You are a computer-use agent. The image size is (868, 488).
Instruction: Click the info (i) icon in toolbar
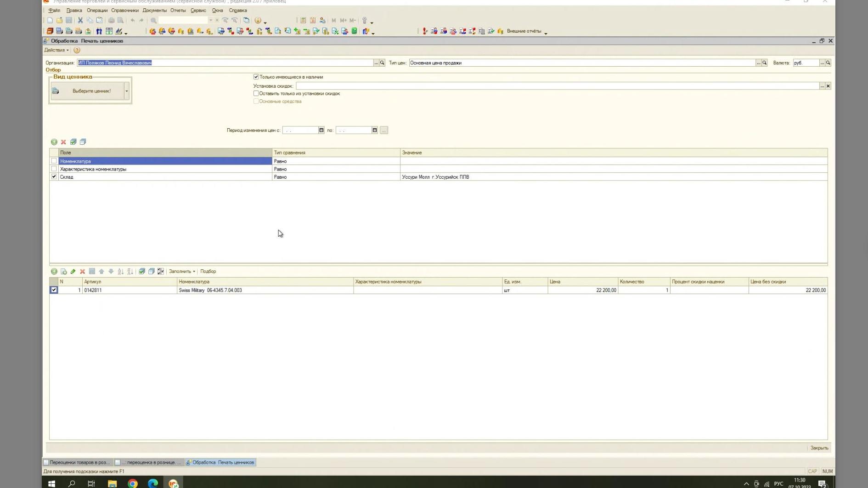258,20
